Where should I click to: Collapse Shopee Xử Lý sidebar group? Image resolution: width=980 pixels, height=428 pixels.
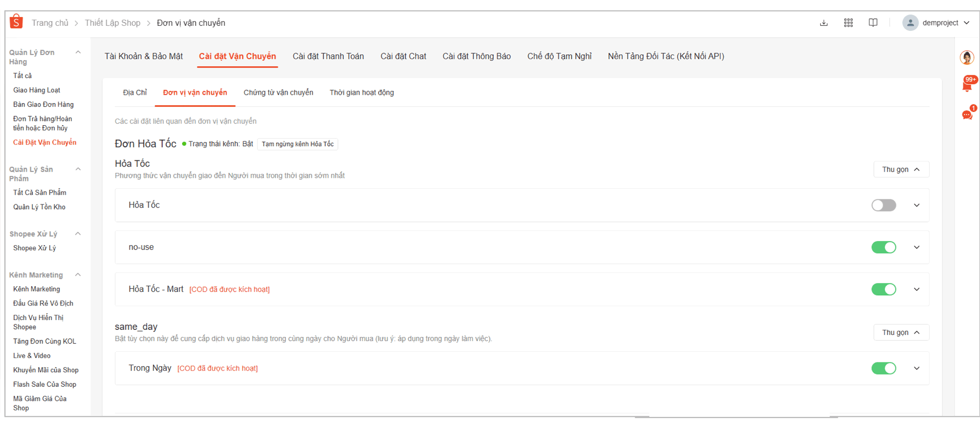[x=78, y=234]
